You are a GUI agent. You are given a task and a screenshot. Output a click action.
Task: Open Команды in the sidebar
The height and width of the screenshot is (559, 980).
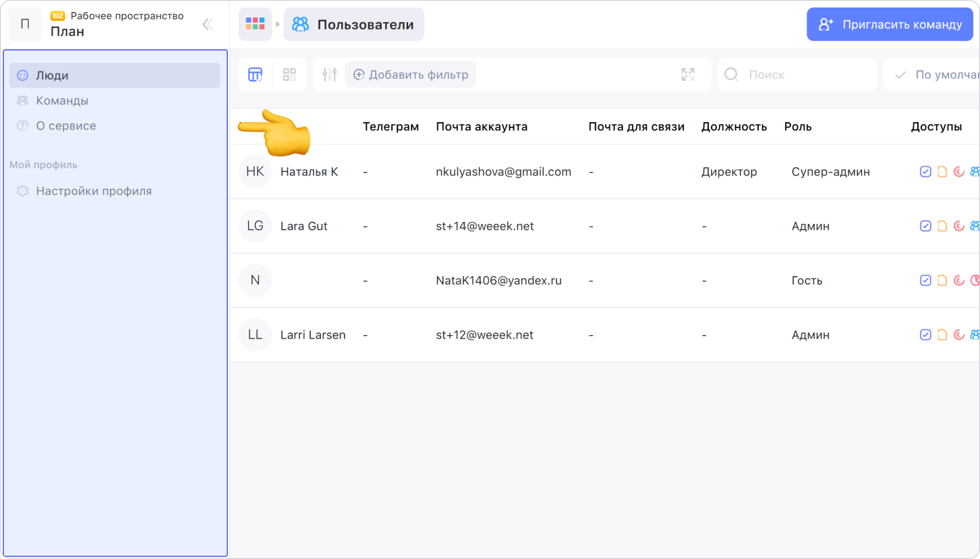[x=62, y=100]
